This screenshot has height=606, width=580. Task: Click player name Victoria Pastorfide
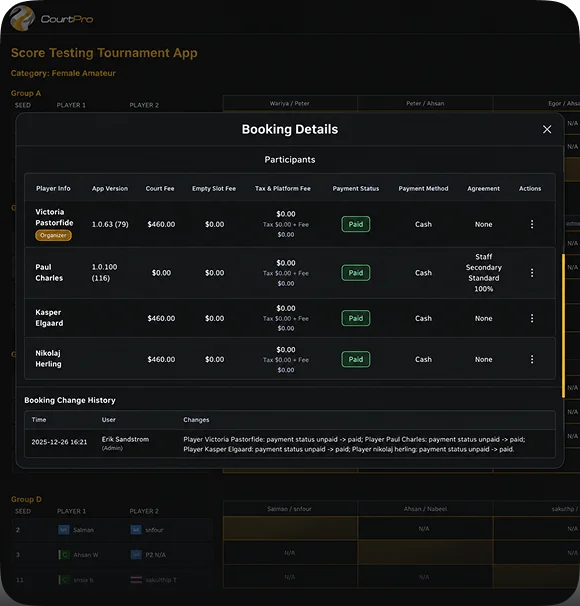tap(54, 217)
